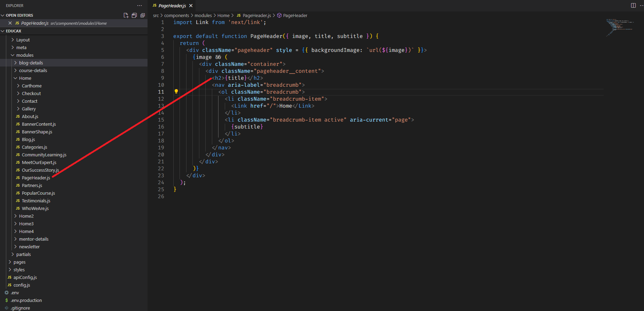Click the Save All icon in Open Editors
The image size is (644, 311).
pyautogui.click(x=134, y=15)
